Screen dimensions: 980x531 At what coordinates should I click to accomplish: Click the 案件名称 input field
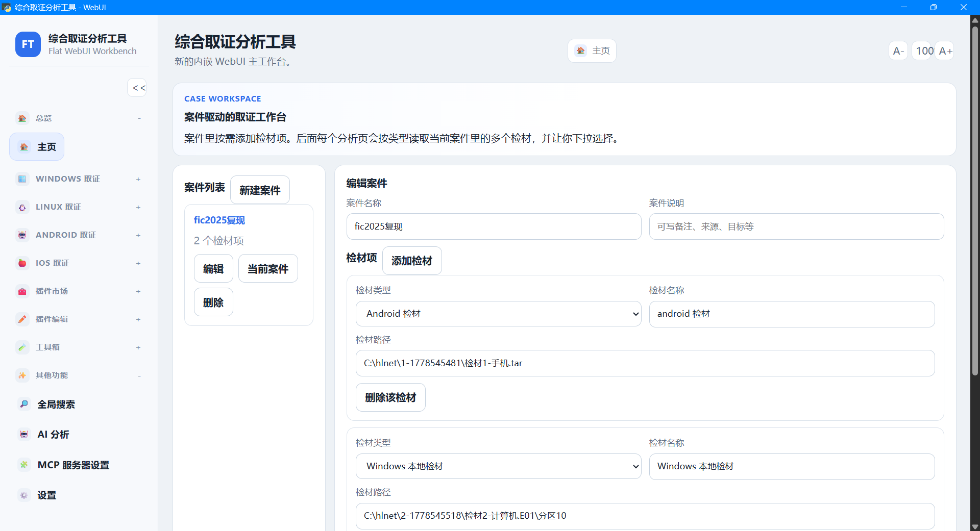pos(494,226)
